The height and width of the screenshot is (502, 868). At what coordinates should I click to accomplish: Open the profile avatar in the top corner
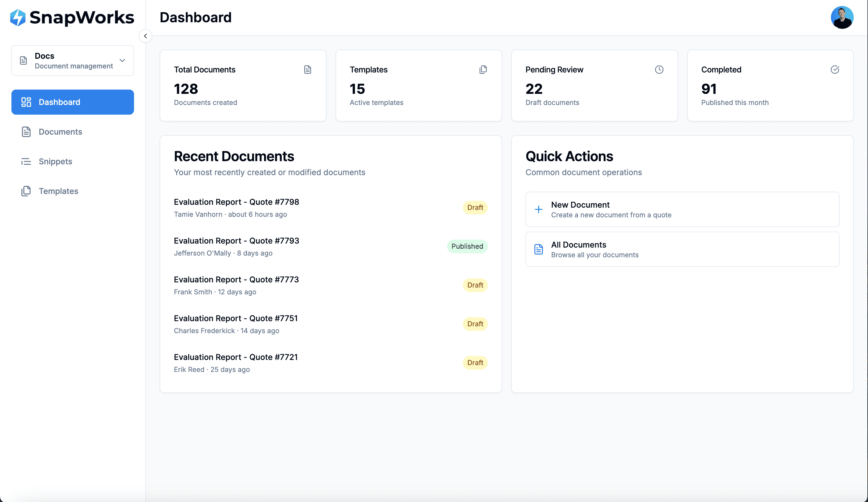click(842, 17)
